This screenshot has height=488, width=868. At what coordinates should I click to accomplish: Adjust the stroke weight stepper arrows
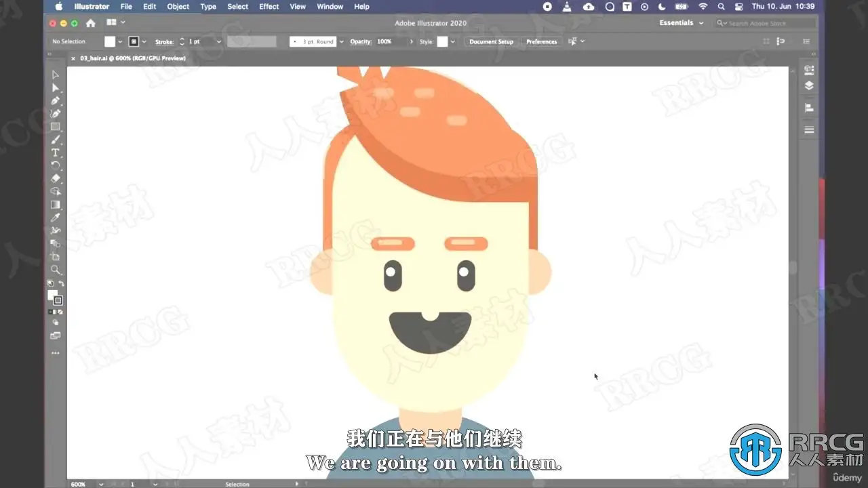point(182,41)
